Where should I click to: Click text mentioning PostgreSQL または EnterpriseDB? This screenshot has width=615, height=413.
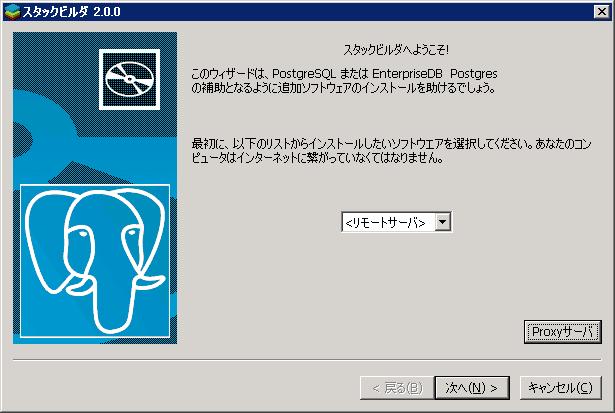tap(344, 80)
